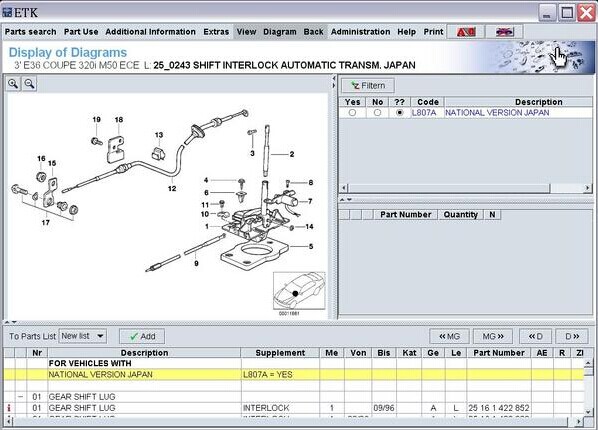Click the Filtern button
Image resolution: width=598 pixels, height=430 pixels.
[368, 85]
